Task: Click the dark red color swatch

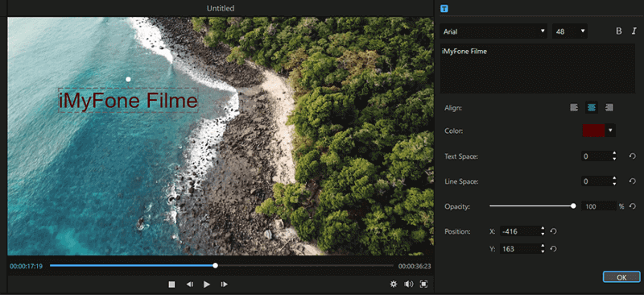Action: [x=593, y=131]
